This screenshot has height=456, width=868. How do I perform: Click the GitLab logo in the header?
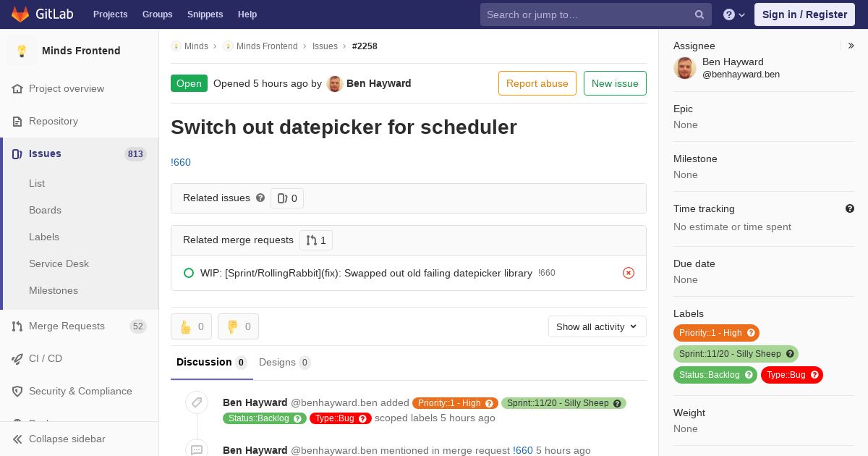coord(41,14)
